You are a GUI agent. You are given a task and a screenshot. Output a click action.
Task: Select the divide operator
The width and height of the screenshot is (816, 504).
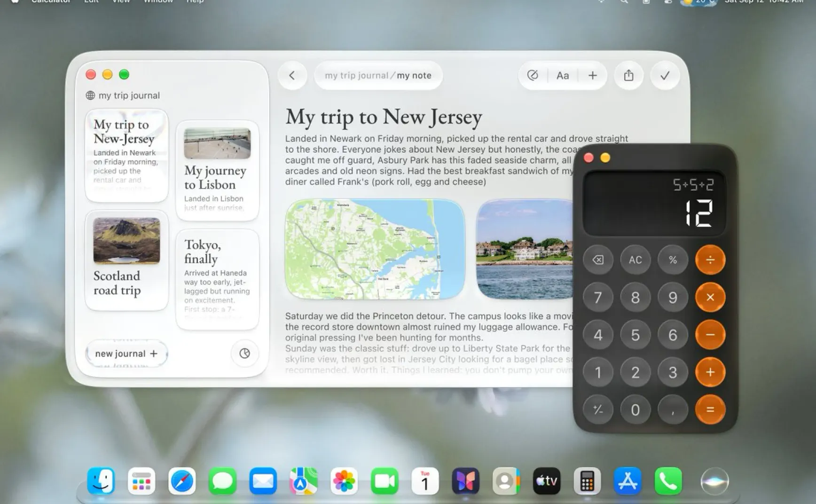[x=710, y=260]
